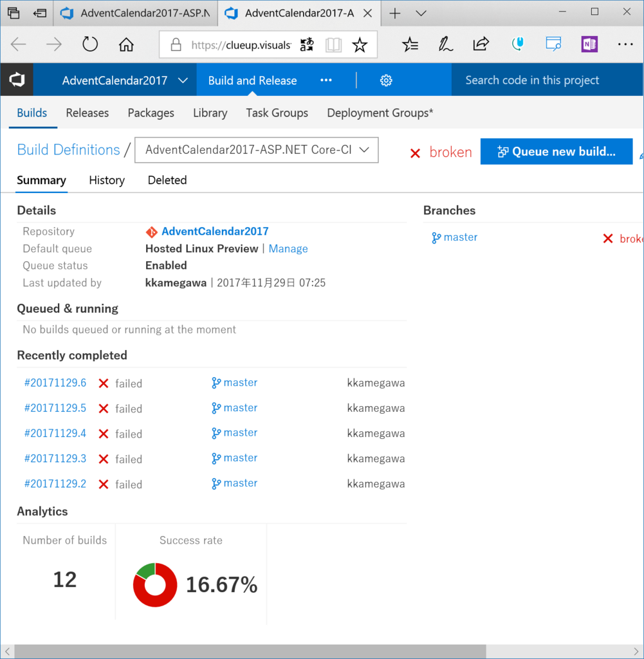Open the favorites hub icon
Screen dimensions: 644x659
410,44
